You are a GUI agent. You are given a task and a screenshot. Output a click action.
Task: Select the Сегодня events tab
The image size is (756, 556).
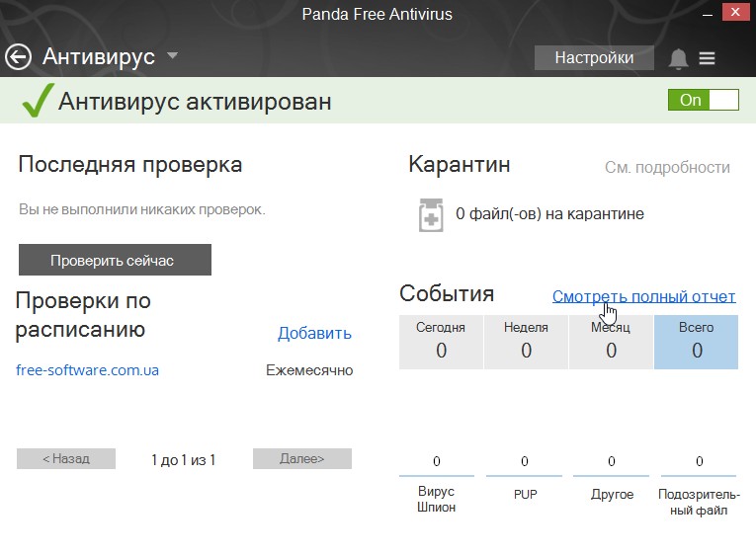pos(441,342)
